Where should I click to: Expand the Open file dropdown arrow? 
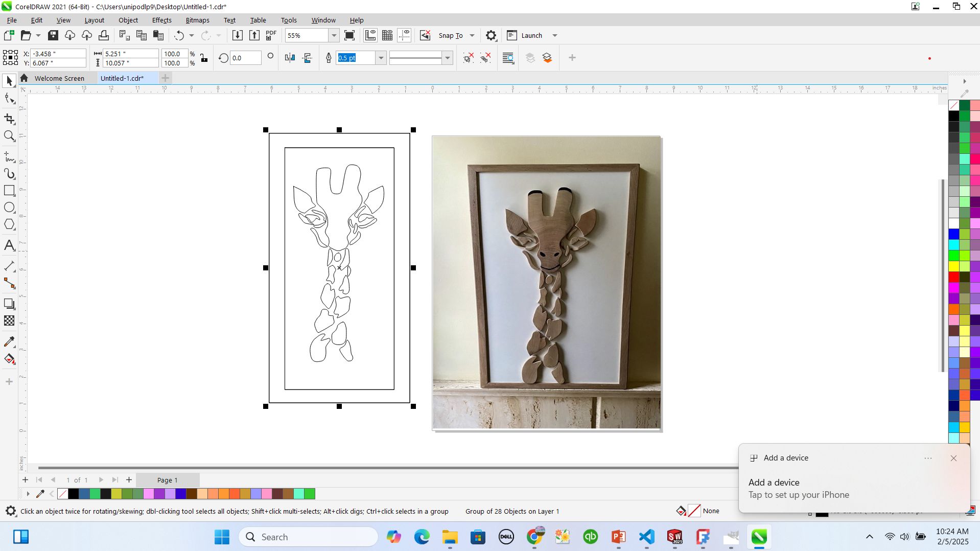pyautogui.click(x=38, y=35)
